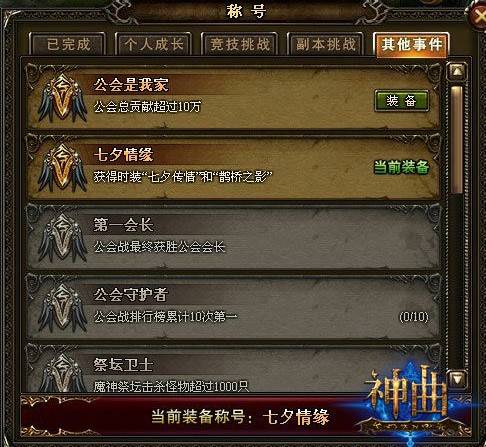Click the 当前装备称号 status bar text
Screen dimensions: 486x447
240,417
